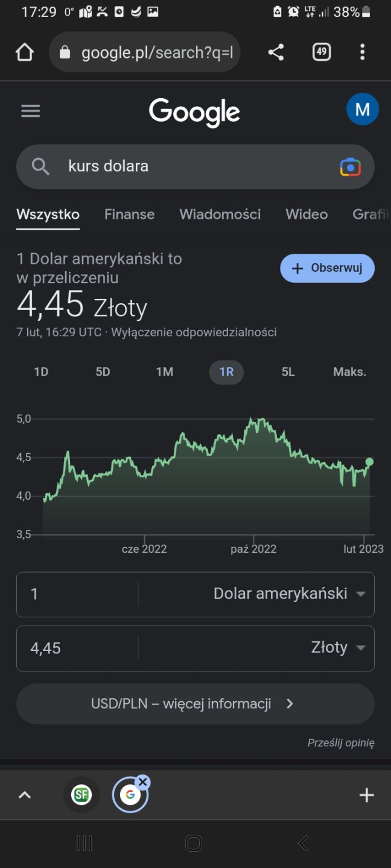Screen dimensions: 391x868
Task: Expand the tab strip with up chevron
Action: click(25, 795)
